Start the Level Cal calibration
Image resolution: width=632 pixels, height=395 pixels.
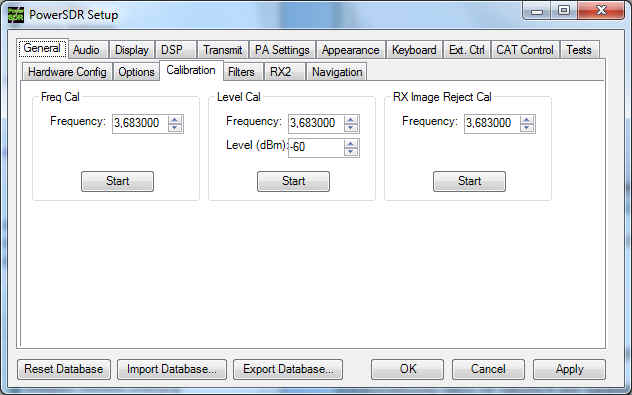click(293, 181)
